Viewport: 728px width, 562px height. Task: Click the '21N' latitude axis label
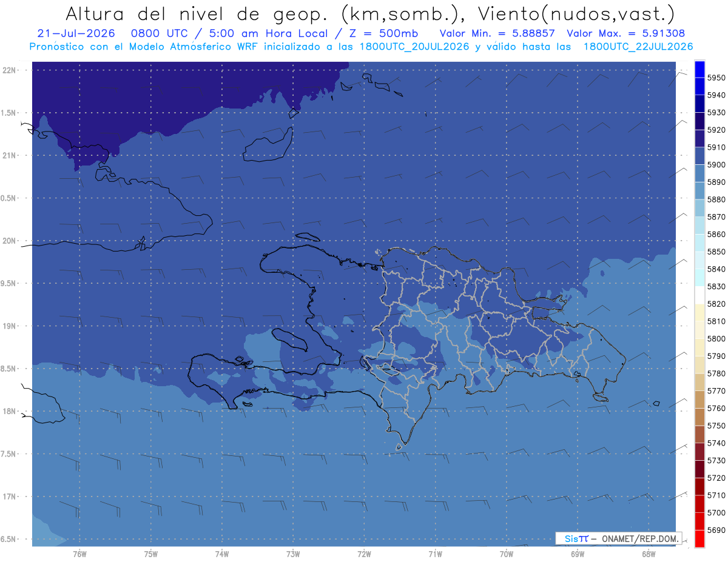pyautogui.click(x=10, y=156)
